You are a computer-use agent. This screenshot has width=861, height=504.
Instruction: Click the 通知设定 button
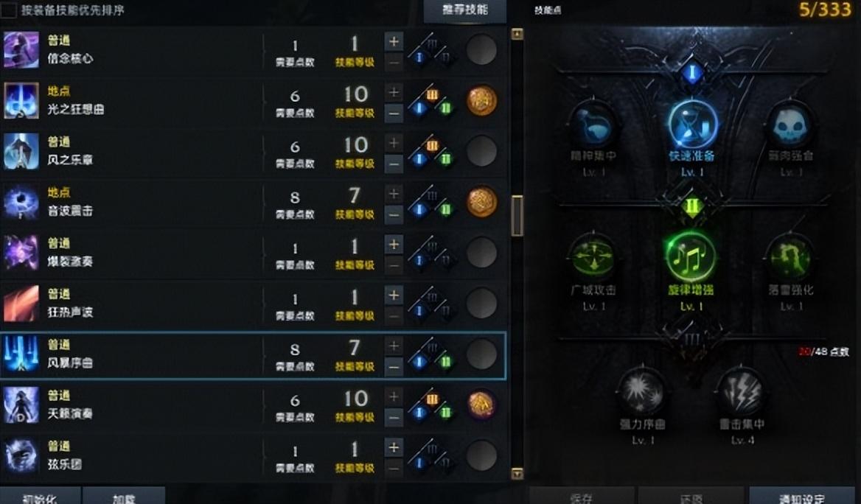click(x=802, y=496)
